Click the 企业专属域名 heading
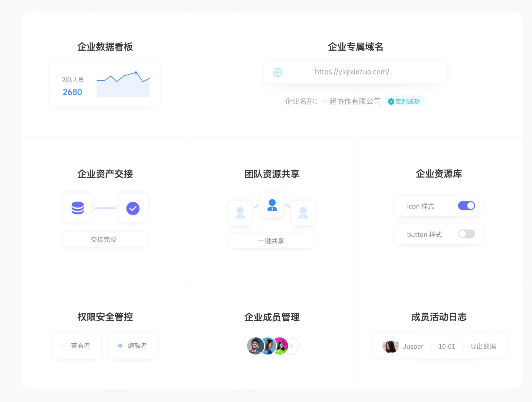This screenshot has width=532, height=402. (355, 47)
